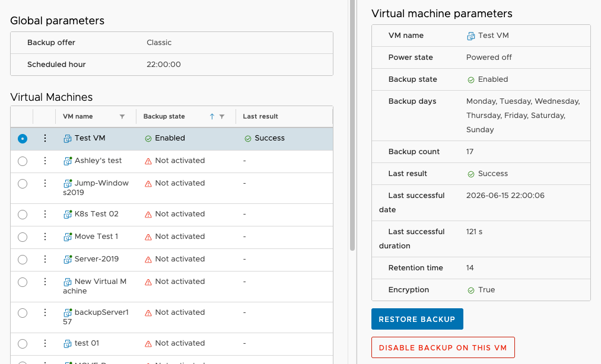Click Not activated in the test 01 row

[180, 343]
